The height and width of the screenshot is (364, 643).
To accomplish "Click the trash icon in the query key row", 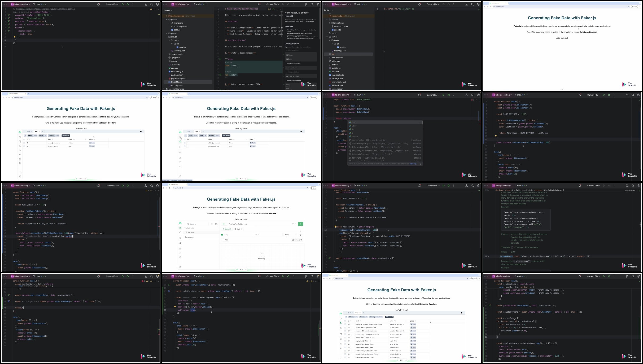I will (300, 235).
